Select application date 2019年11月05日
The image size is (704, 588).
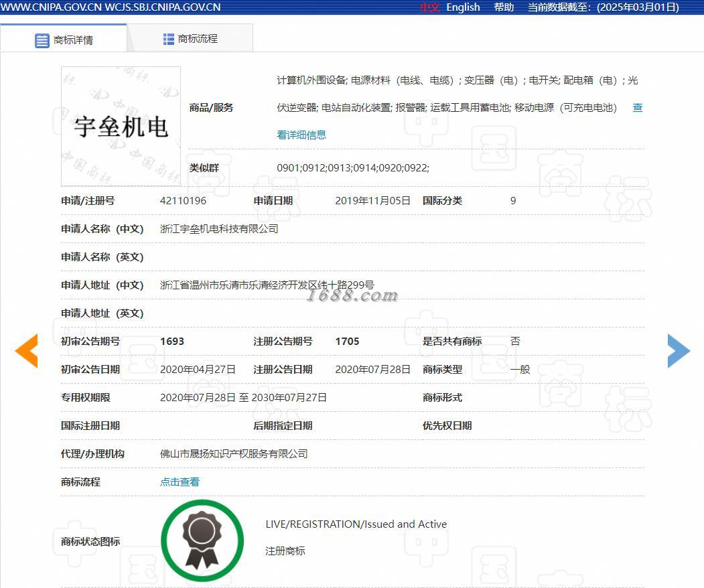pyautogui.click(x=372, y=201)
